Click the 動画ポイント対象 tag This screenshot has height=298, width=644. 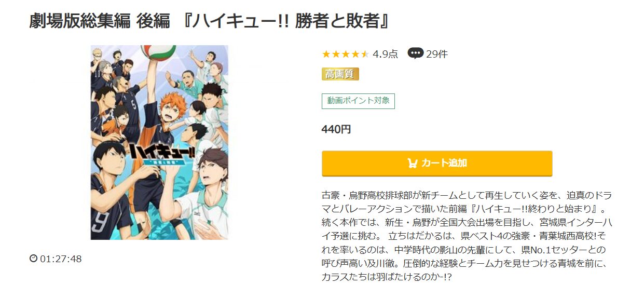tap(358, 101)
